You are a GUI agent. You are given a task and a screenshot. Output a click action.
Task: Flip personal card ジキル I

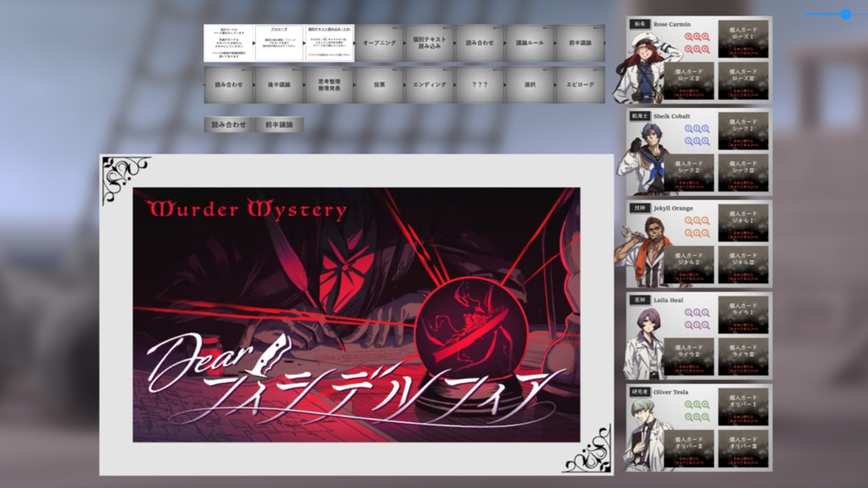click(743, 223)
